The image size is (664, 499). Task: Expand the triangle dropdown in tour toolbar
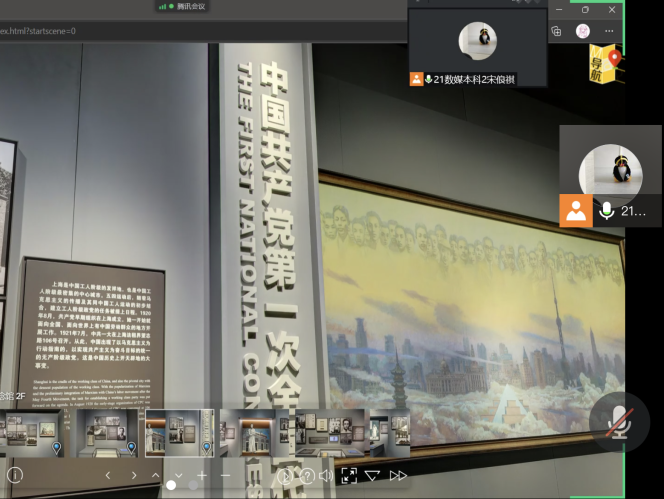tap(372, 476)
